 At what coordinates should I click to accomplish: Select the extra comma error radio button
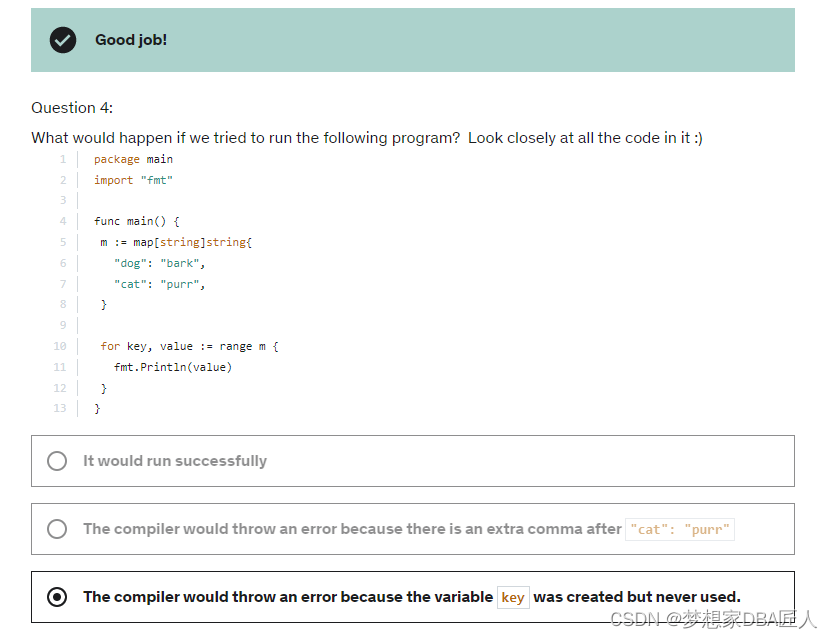click(57, 529)
